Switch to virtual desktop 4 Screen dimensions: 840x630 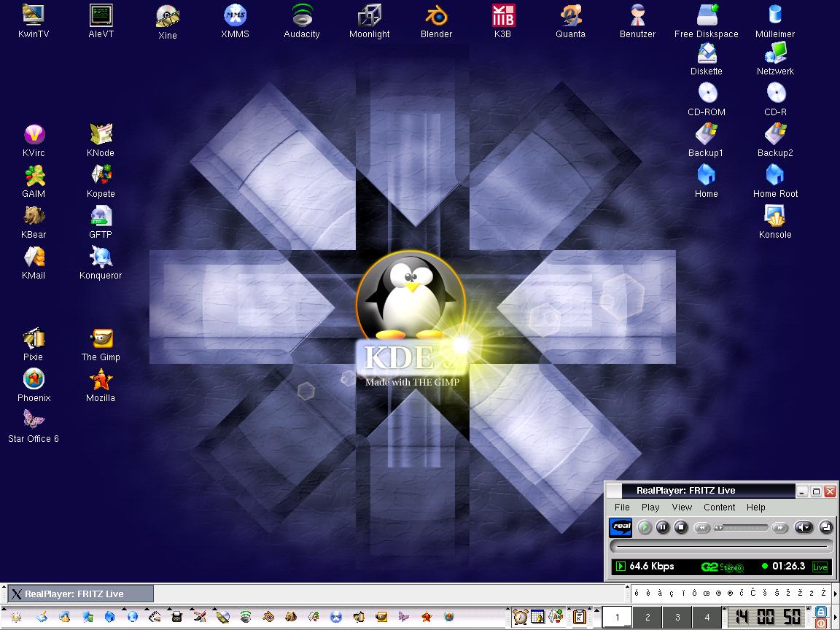(x=707, y=617)
